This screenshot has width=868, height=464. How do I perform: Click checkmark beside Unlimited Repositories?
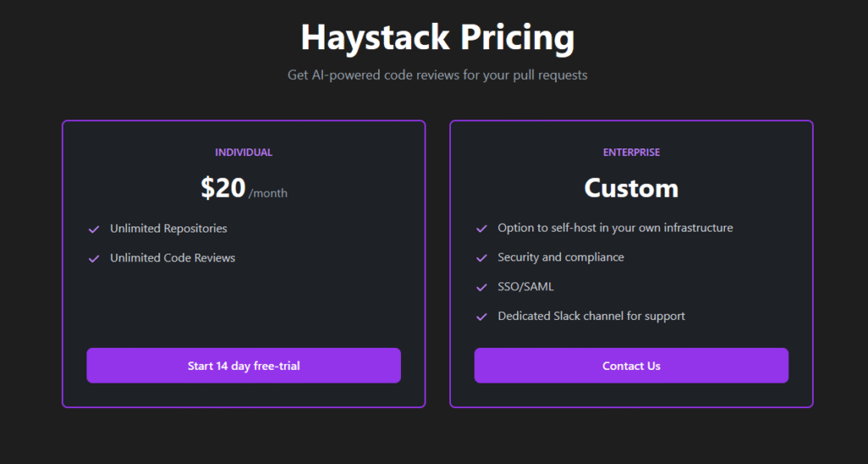(94, 229)
